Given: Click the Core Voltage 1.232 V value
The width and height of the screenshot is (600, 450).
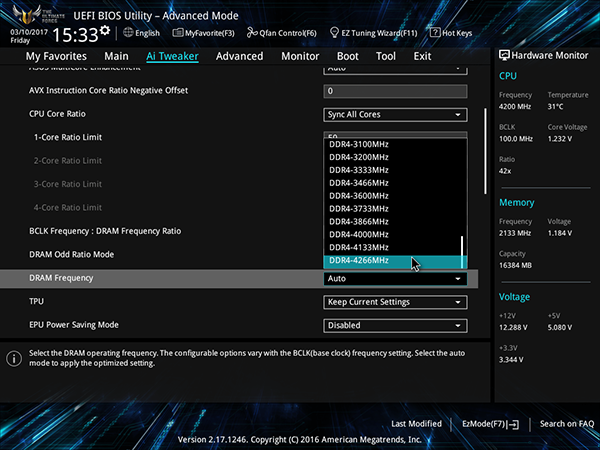Looking at the screenshot, I should (x=560, y=139).
